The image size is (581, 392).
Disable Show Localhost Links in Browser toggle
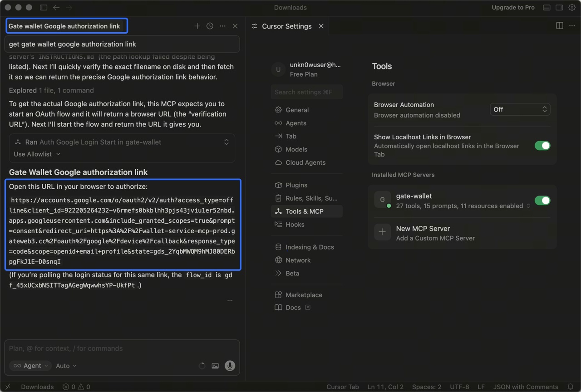(542, 146)
